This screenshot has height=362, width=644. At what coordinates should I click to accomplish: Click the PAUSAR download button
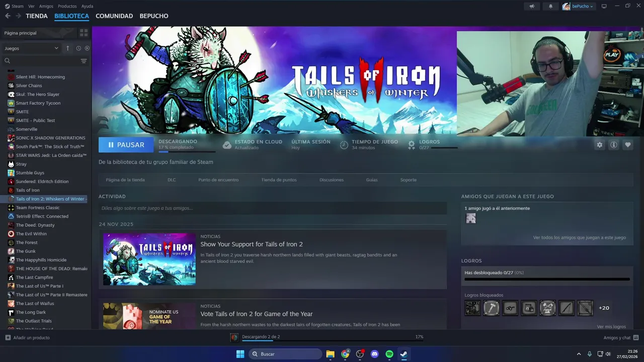(x=126, y=145)
